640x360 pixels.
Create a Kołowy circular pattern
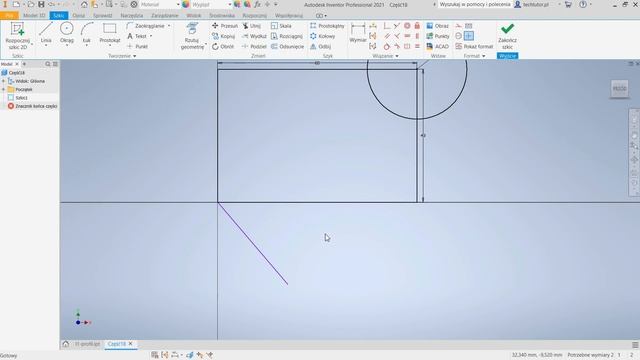322,36
